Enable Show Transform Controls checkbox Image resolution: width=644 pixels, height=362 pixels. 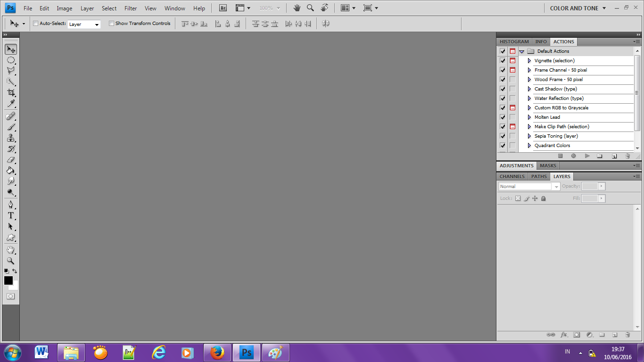(x=111, y=23)
